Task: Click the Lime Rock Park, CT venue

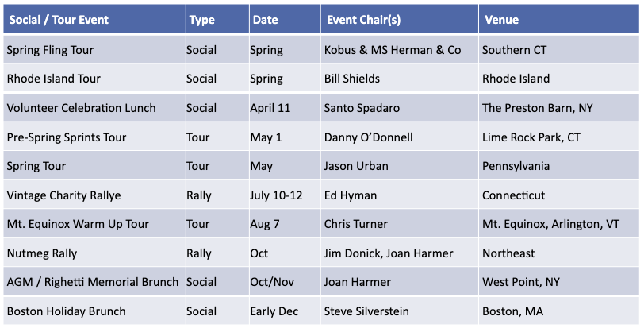Action: (531, 137)
